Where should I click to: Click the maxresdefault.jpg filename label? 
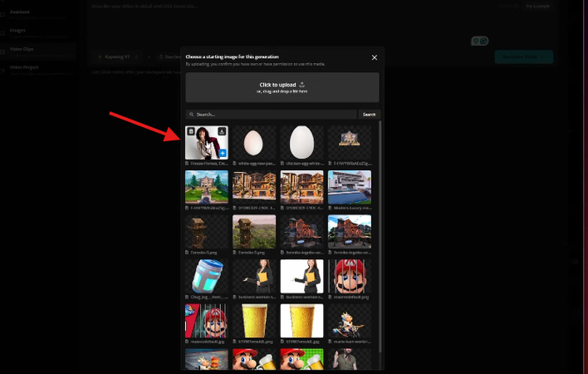coord(208,342)
